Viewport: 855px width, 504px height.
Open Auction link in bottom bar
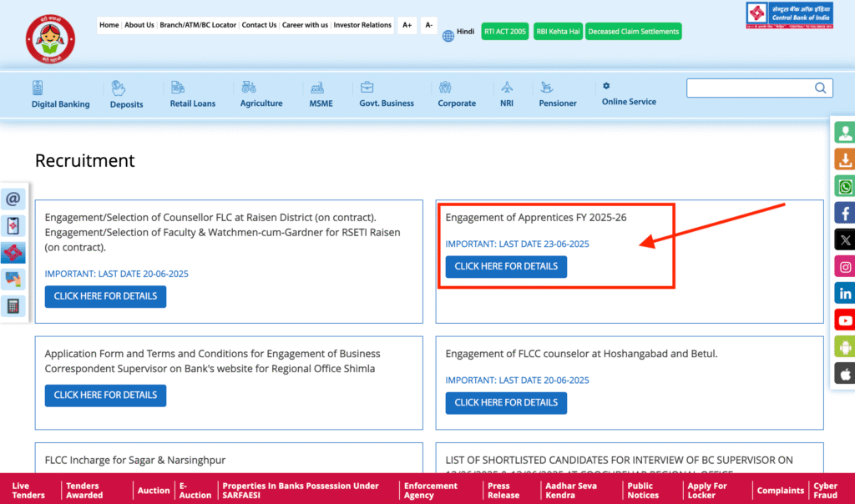[x=154, y=491]
